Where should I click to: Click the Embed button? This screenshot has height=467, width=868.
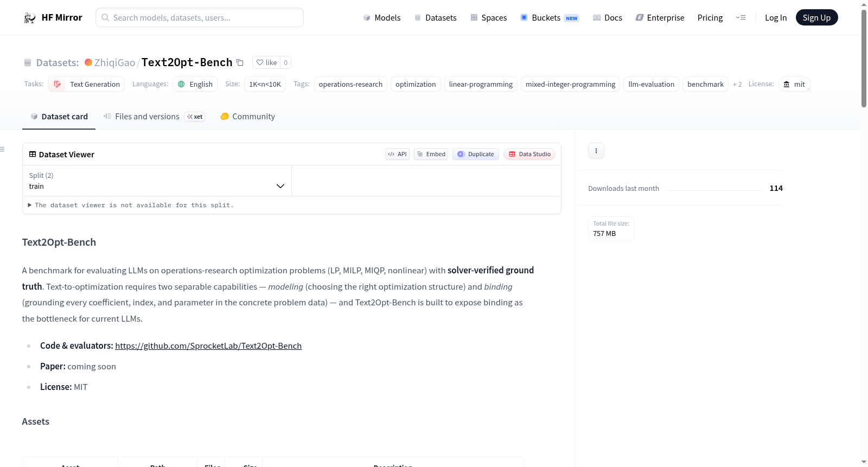tap(431, 154)
